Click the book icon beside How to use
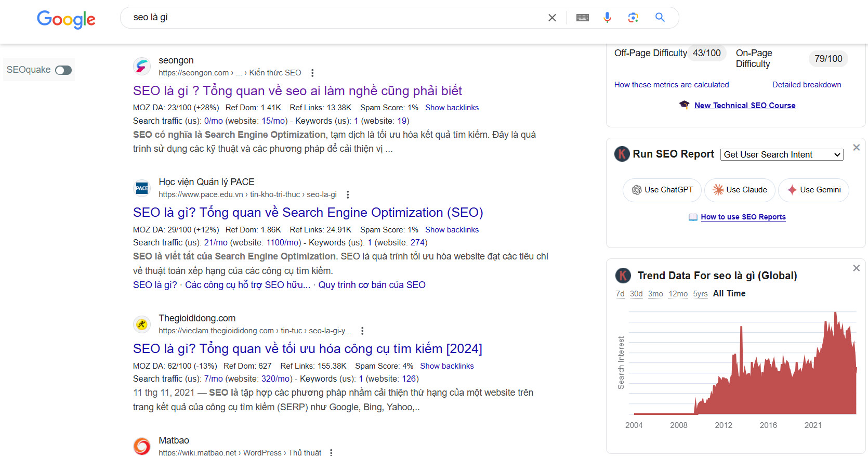The image size is (868, 456). [693, 217]
